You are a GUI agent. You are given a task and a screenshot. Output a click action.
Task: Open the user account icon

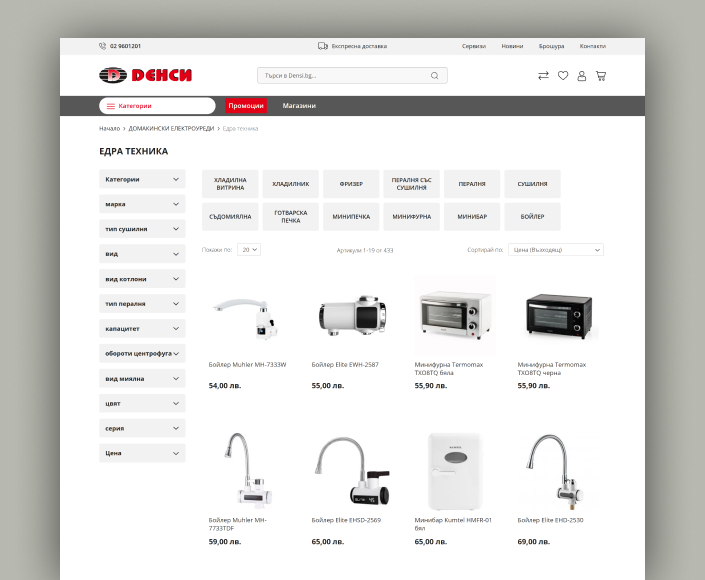(581, 76)
